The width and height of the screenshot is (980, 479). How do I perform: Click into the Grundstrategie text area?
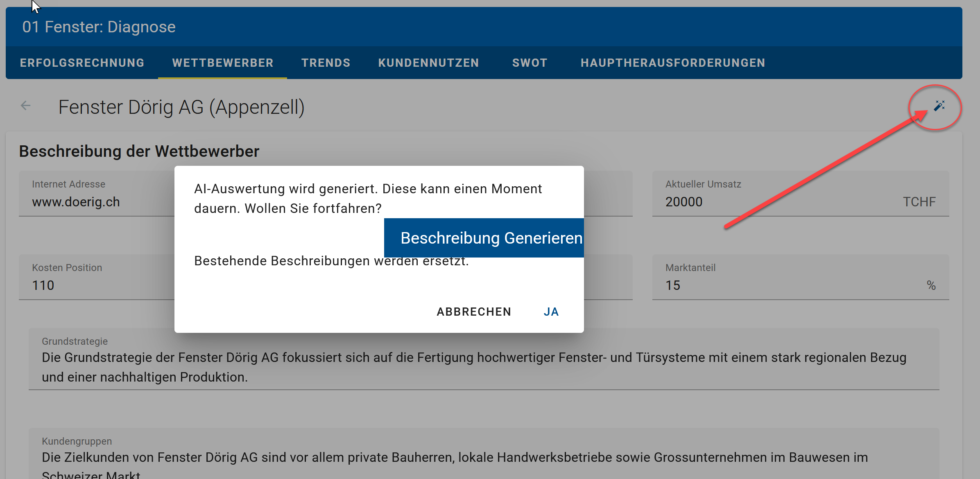tap(484, 359)
